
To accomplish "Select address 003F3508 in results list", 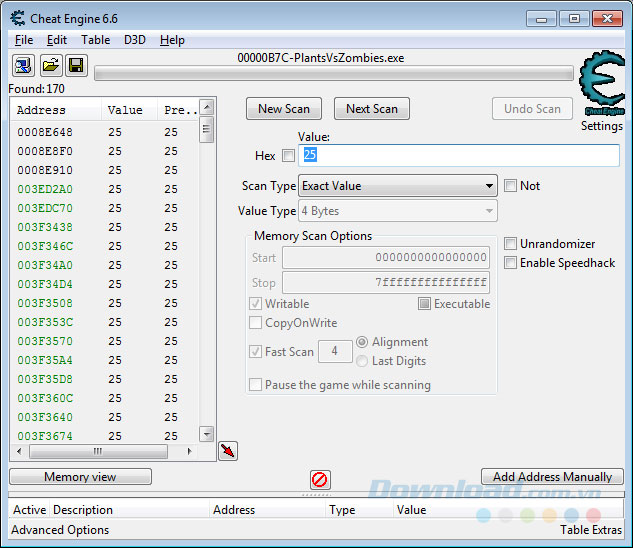I will pos(45,303).
